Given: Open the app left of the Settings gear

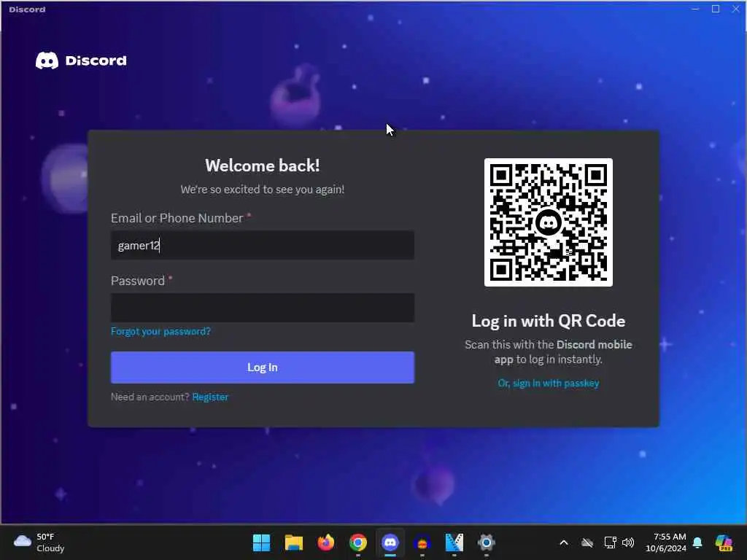Looking at the screenshot, I should pos(454,542).
